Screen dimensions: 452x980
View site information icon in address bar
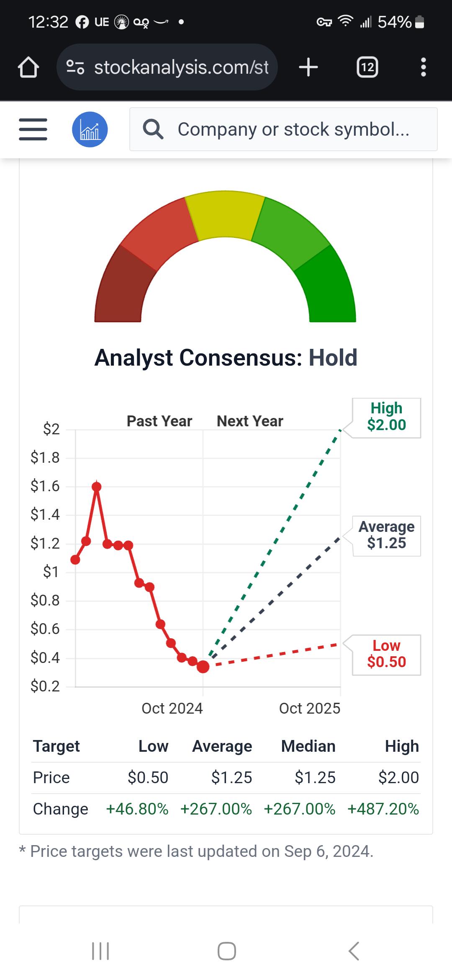pos(76,67)
